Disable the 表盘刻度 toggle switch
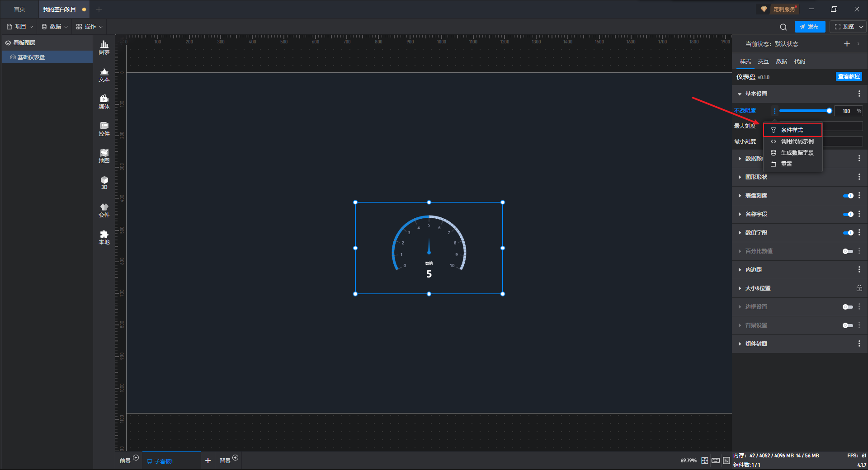Screen dimensions: 868x470 [x=848, y=196]
